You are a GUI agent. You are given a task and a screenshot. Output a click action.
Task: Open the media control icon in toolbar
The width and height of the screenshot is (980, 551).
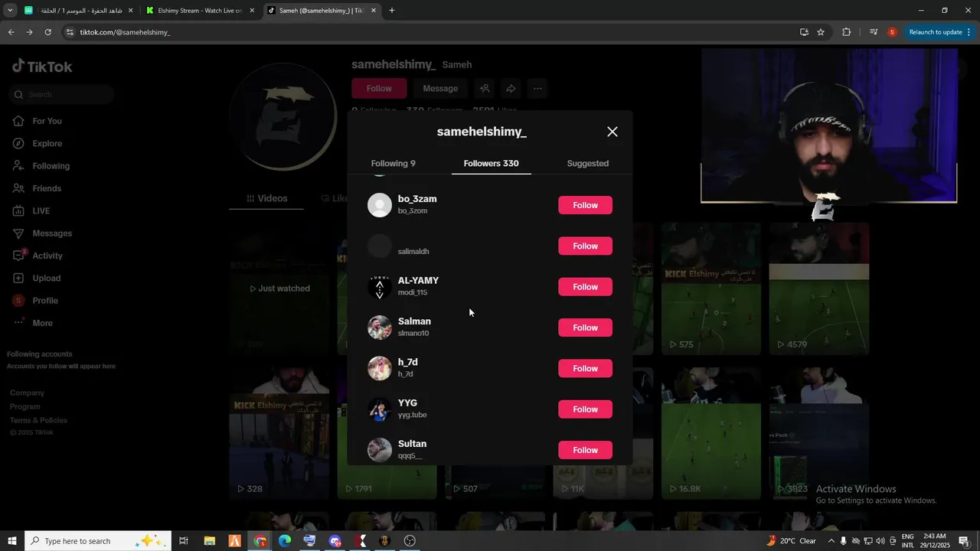(874, 32)
